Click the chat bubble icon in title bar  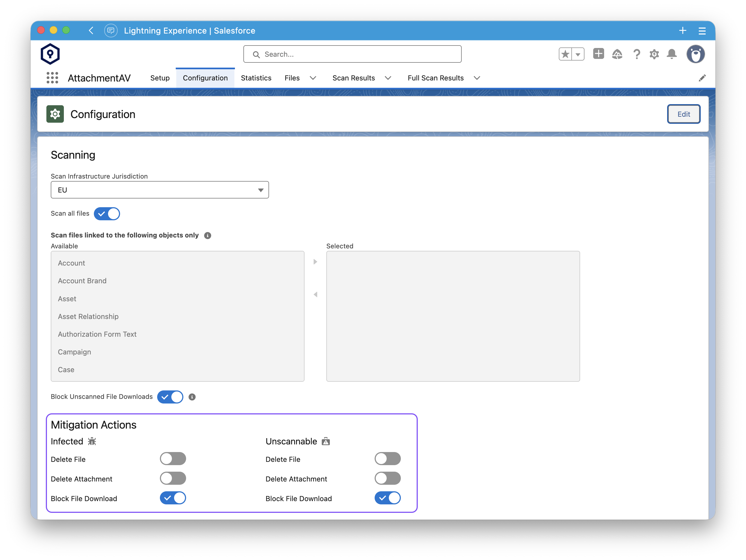point(111,30)
